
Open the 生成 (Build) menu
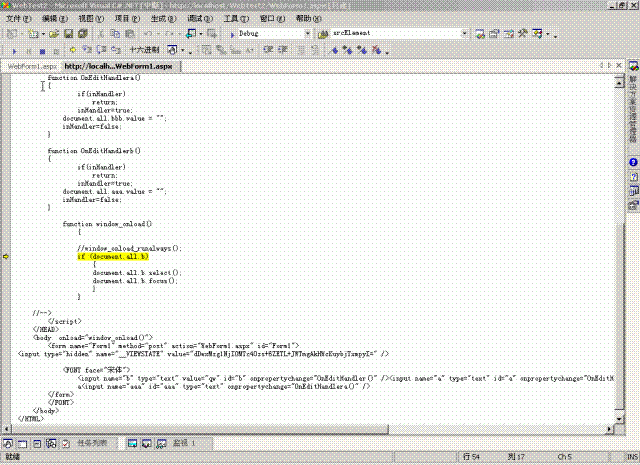(163, 18)
